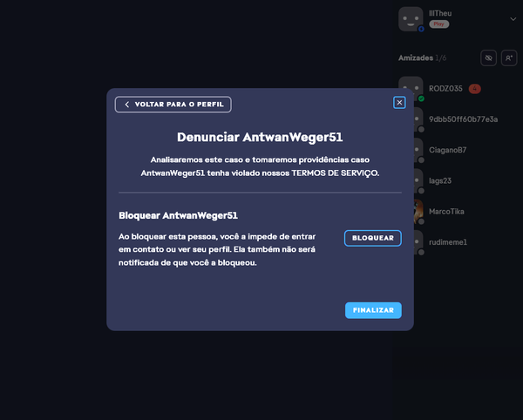Select friend 9dbb50ff60b77e3a
This screenshot has width=523, height=420.
click(463, 119)
